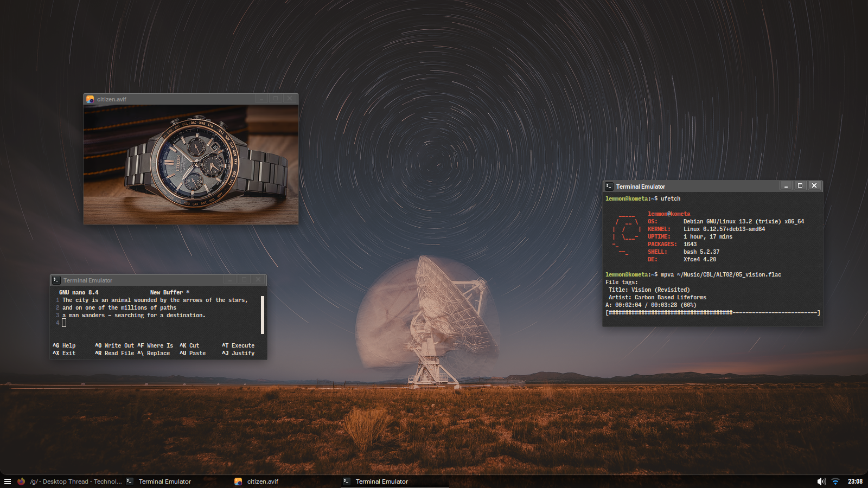868x488 pixels.
Task: Show the calendar from the 23:08 clock
Action: pyautogui.click(x=855, y=481)
